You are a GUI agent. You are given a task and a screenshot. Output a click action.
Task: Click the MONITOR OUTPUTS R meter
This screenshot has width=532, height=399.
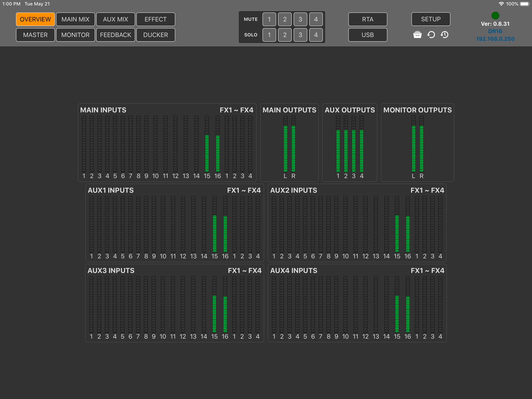click(421, 144)
